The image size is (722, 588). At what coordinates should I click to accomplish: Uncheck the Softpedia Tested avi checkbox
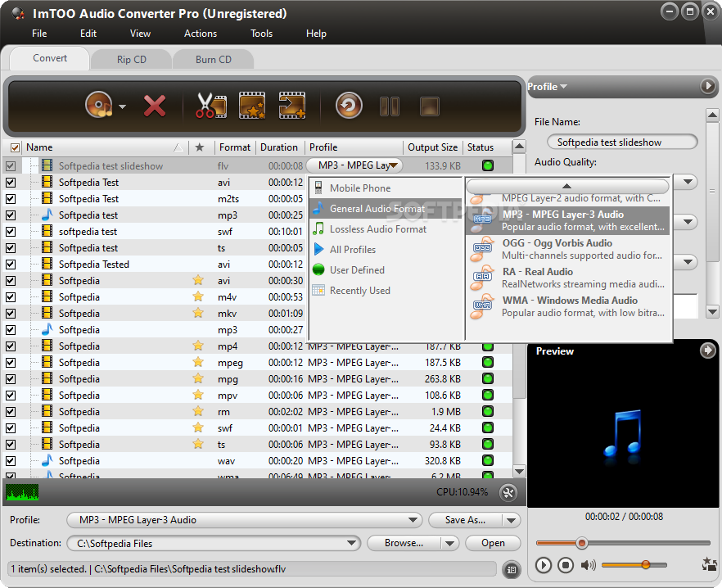click(11, 265)
